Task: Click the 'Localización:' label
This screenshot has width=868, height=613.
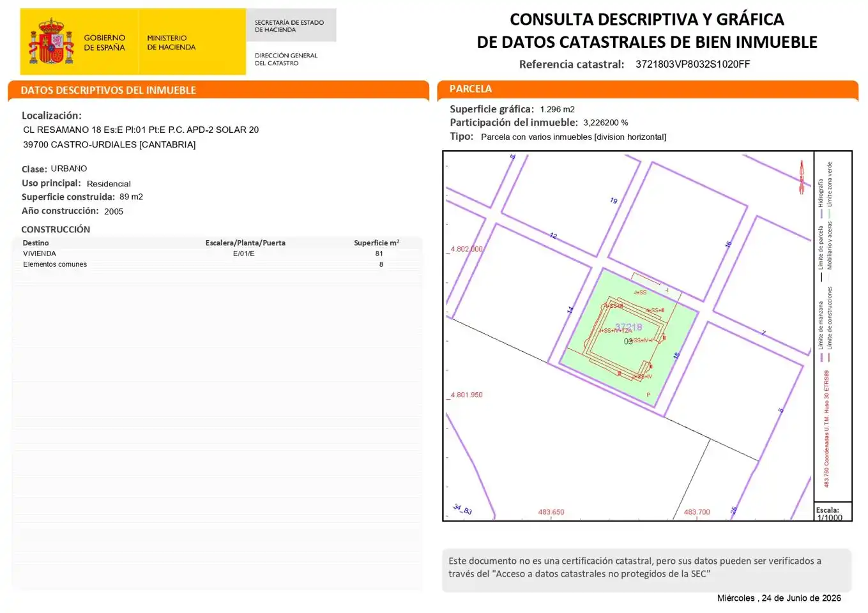Action: tap(52, 116)
